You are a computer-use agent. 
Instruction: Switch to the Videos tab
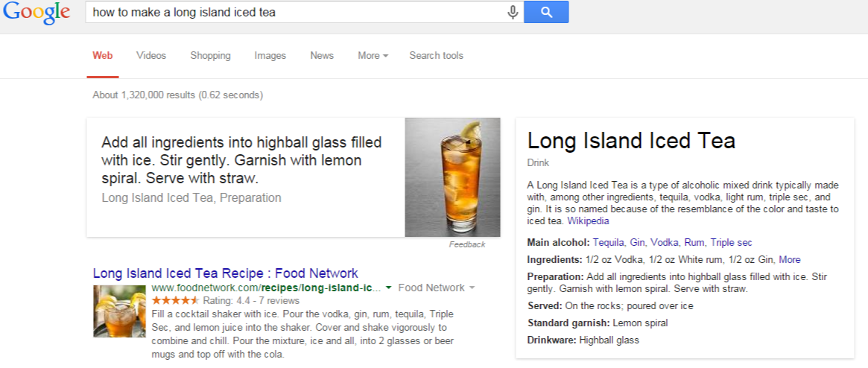tap(151, 56)
